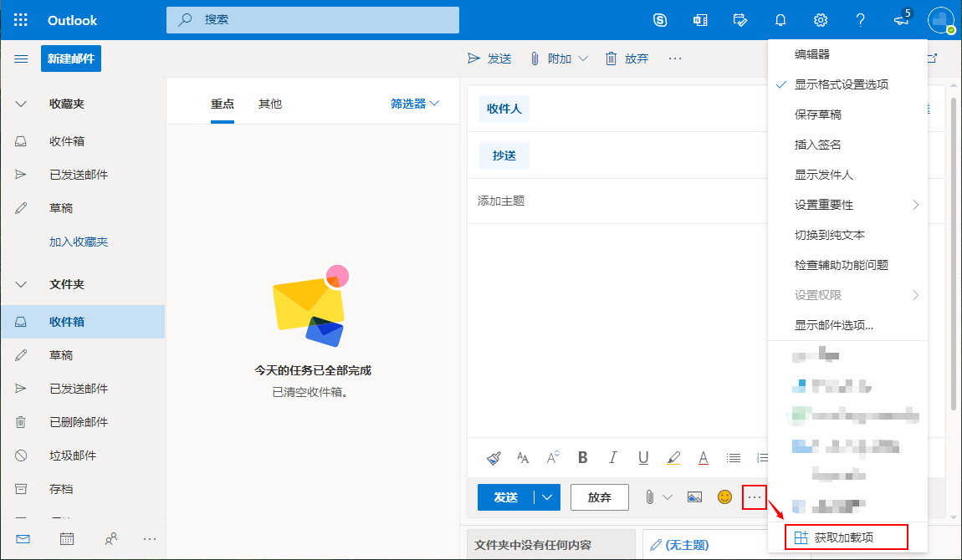Select 检查辅助功能问题 in the menu
The width and height of the screenshot is (962, 560).
click(x=848, y=265)
